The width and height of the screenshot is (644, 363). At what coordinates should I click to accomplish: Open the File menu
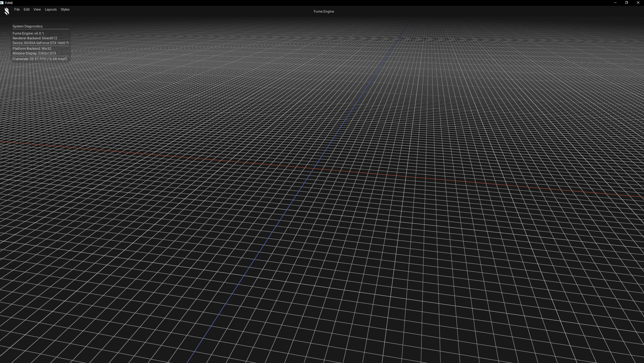point(17,9)
